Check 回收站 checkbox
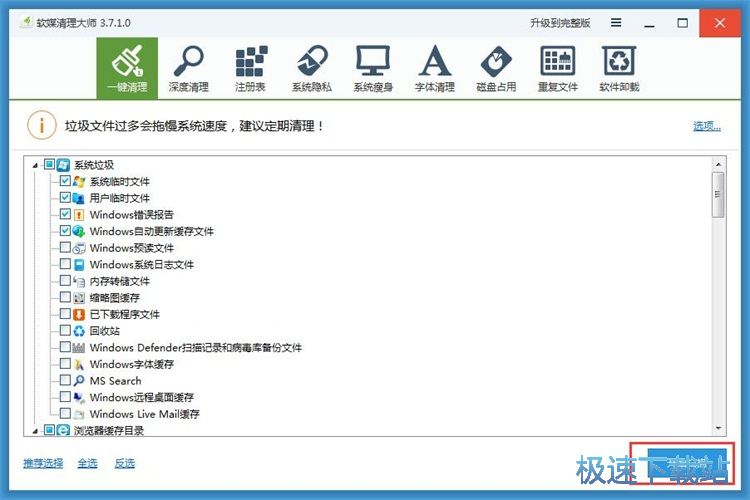Screen dimensions: 750x500 coord(65,330)
